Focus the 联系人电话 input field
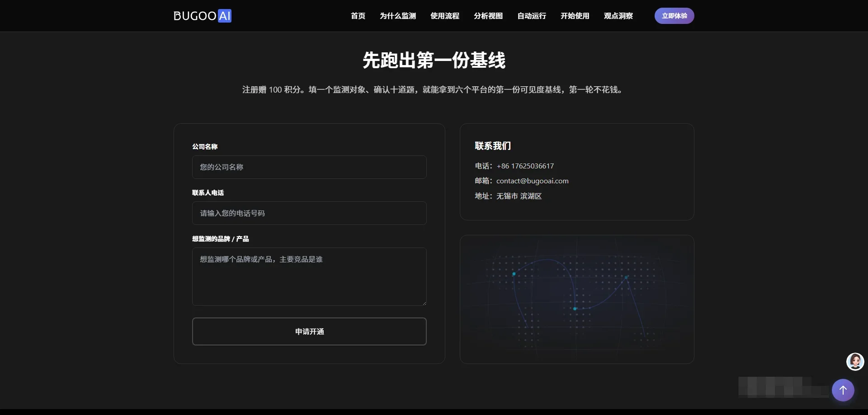Viewport: 868px width, 415px height. pyautogui.click(x=309, y=213)
